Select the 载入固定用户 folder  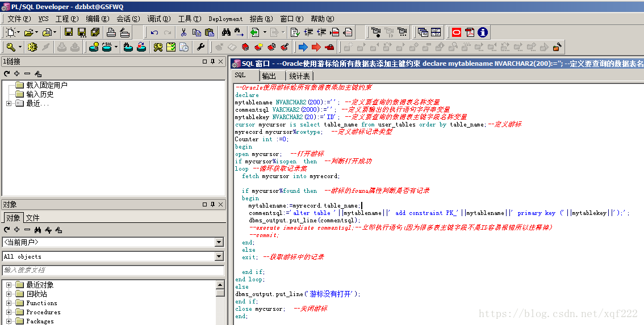pos(41,85)
